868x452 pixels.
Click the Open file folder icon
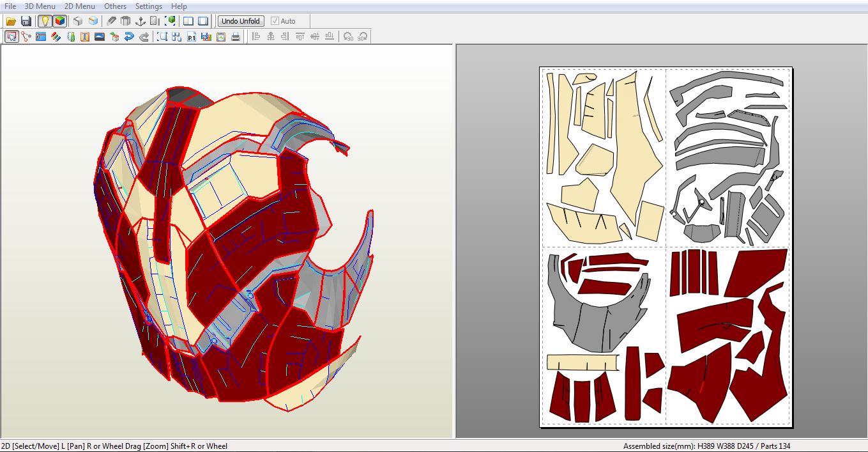[x=11, y=21]
